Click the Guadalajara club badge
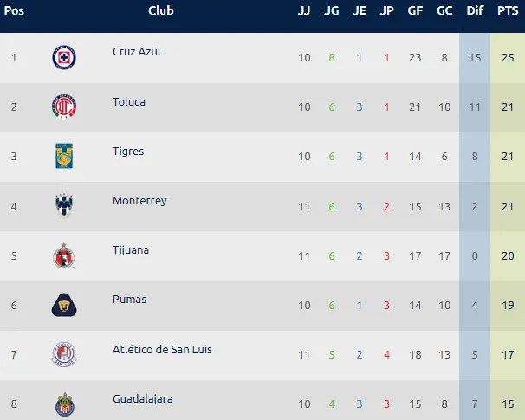This screenshot has height=420, width=525. tap(65, 403)
